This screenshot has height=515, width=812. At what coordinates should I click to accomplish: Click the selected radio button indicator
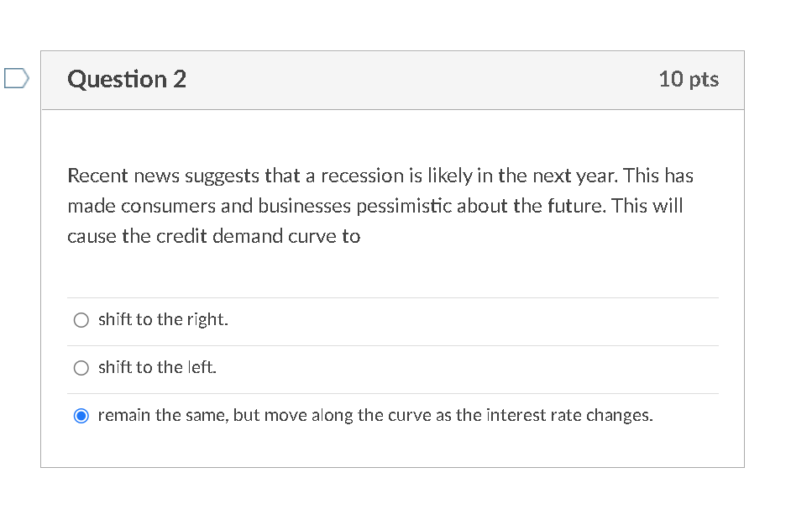click(81, 415)
